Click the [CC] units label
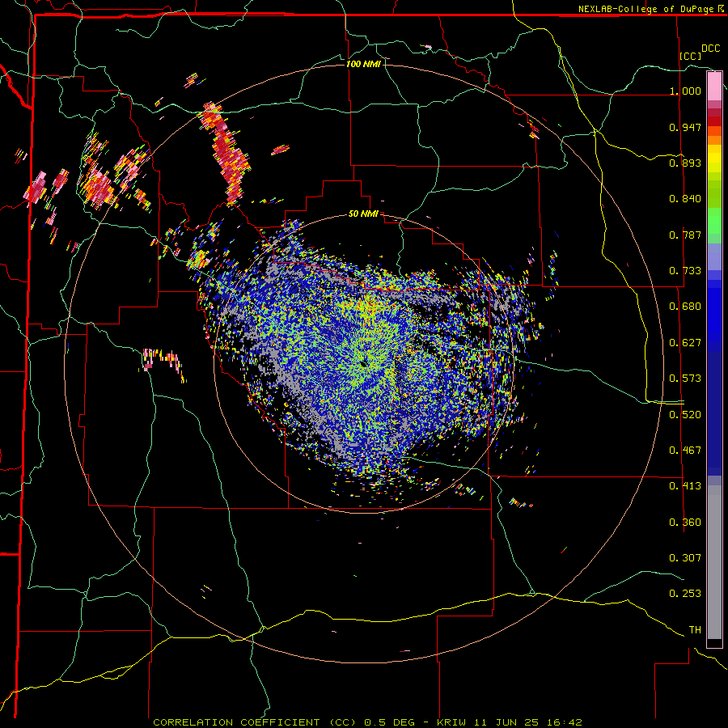728x728 pixels. (x=691, y=56)
